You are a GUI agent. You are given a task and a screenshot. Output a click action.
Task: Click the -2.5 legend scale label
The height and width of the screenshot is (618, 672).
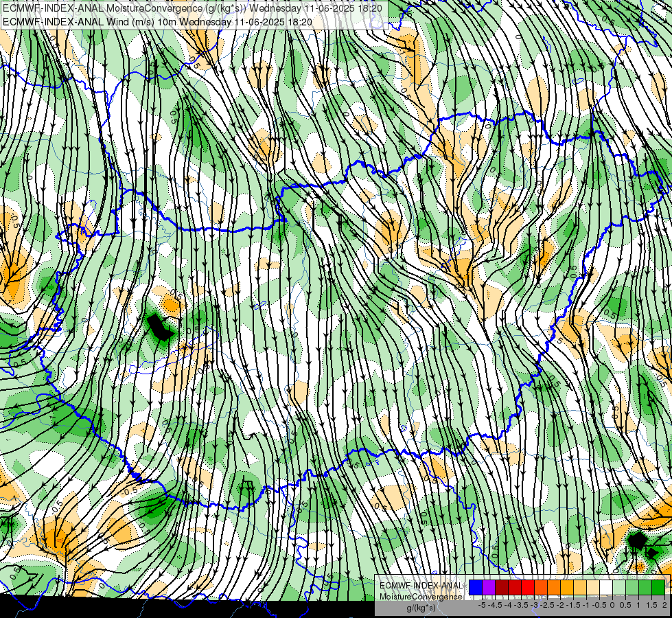coord(548,605)
